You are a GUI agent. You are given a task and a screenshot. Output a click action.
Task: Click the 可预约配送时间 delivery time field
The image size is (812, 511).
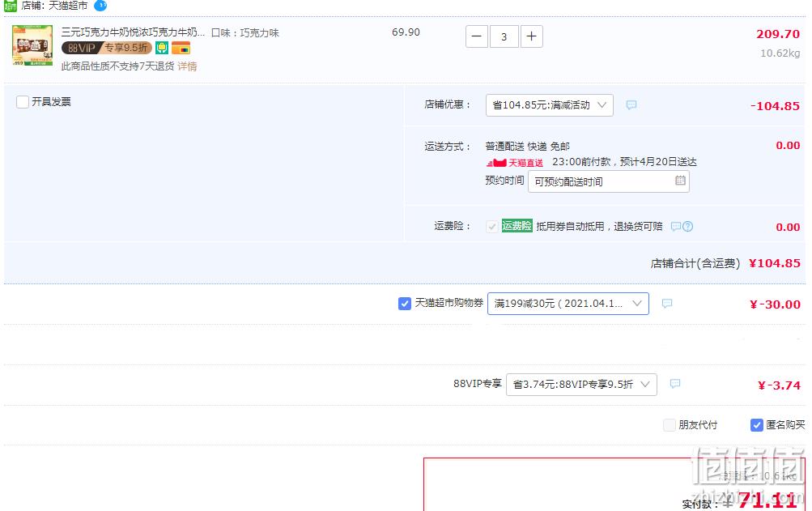609,181
